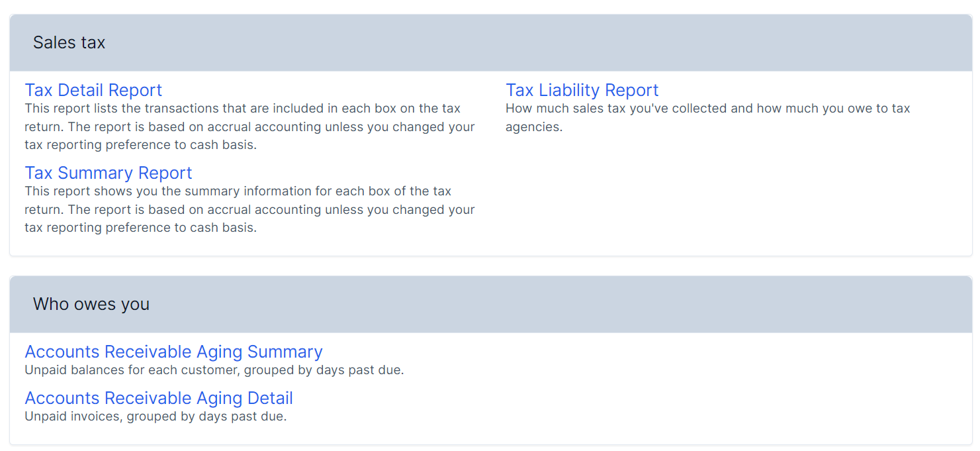Image resolution: width=980 pixels, height=451 pixels.
Task: Click 'Unpaid invoices, grouped by days' description
Action: (156, 417)
